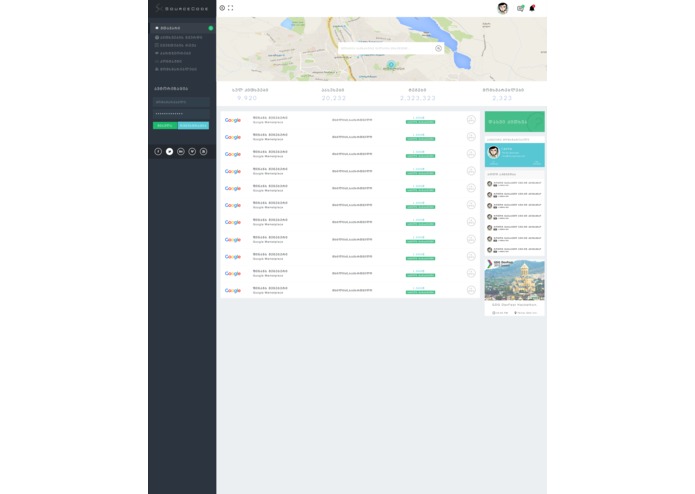Click the sad face icon in first Google row
This screenshot has width=695, height=494.
pyautogui.click(x=471, y=120)
